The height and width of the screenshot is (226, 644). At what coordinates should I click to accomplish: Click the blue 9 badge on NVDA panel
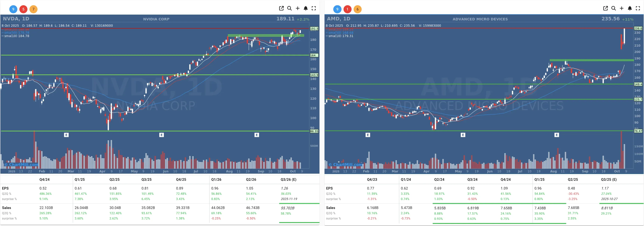[x=13, y=9]
